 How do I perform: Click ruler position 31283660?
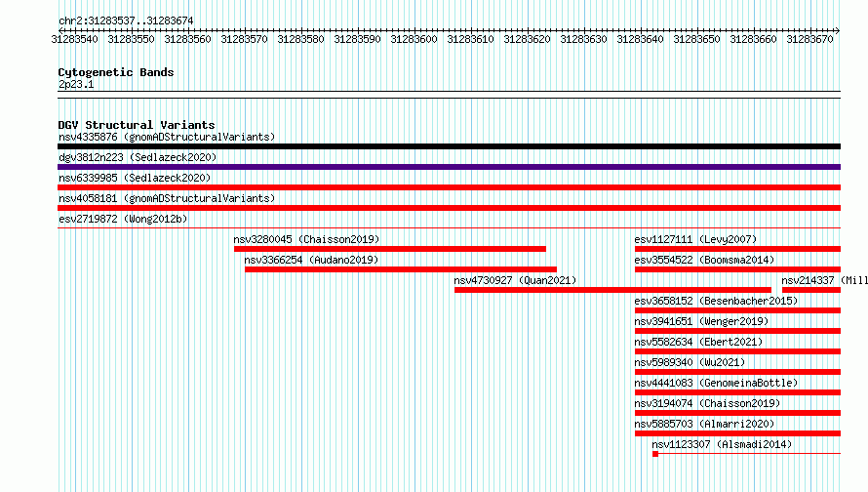(754, 39)
